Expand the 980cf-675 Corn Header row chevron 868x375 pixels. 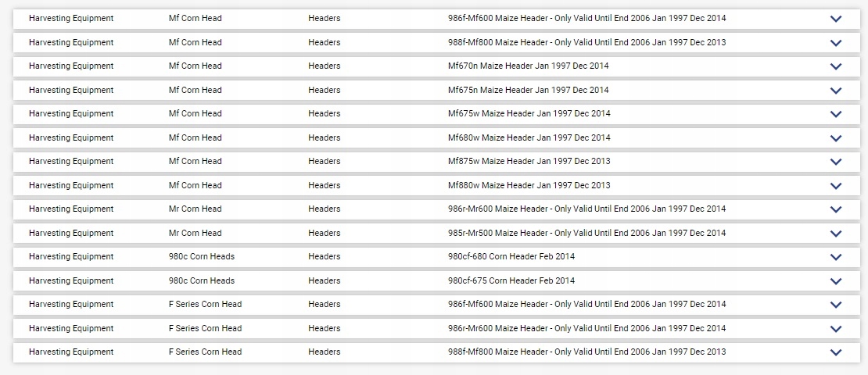836,281
